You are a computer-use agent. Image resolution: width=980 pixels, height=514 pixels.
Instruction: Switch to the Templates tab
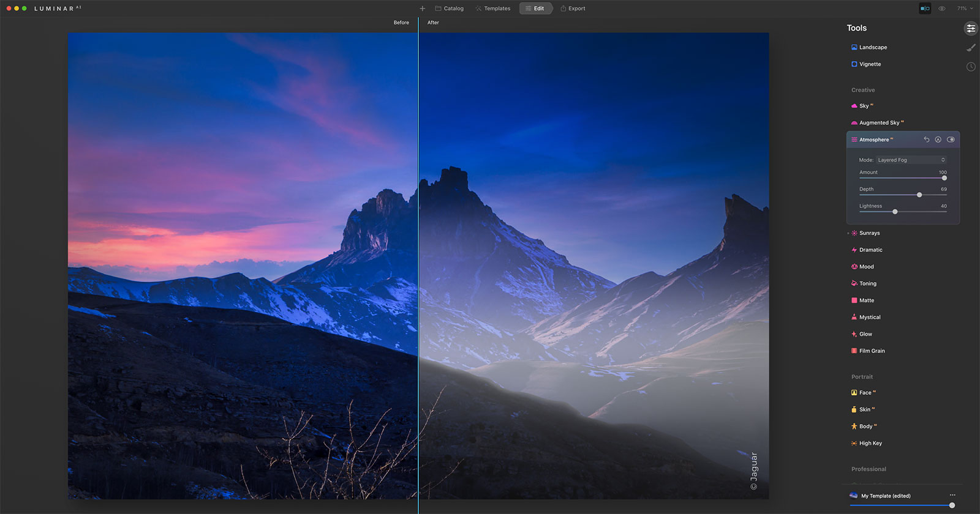(x=492, y=9)
